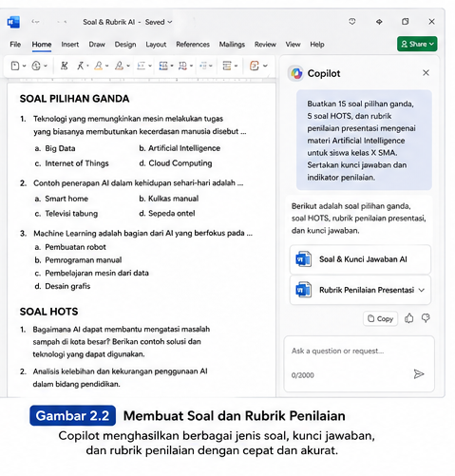The width and height of the screenshot is (455, 476).
Task: Click answer option a. Big Data
Action: [55, 148]
